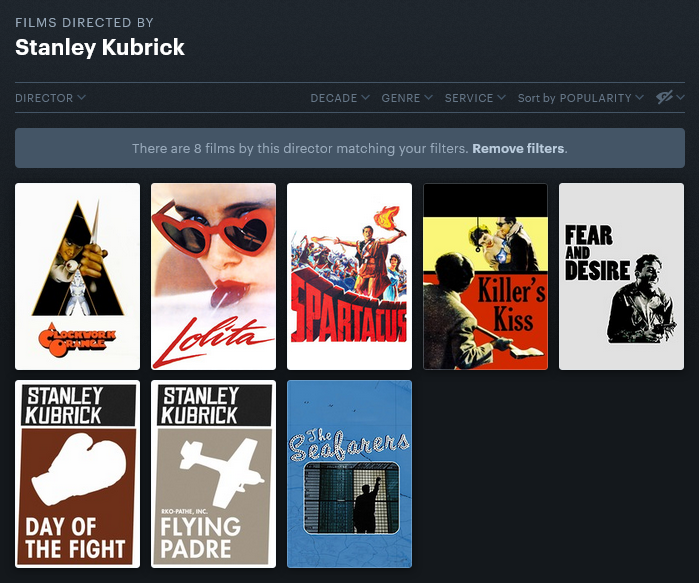
Task: Click the Stanley Kubrick heading
Action: click(x=100, y=48)
